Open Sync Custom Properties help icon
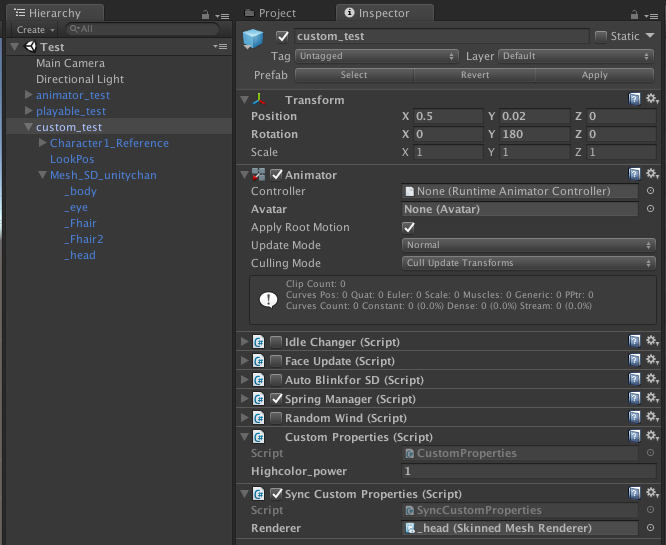The image size is (666, 545). pos(634,493)
